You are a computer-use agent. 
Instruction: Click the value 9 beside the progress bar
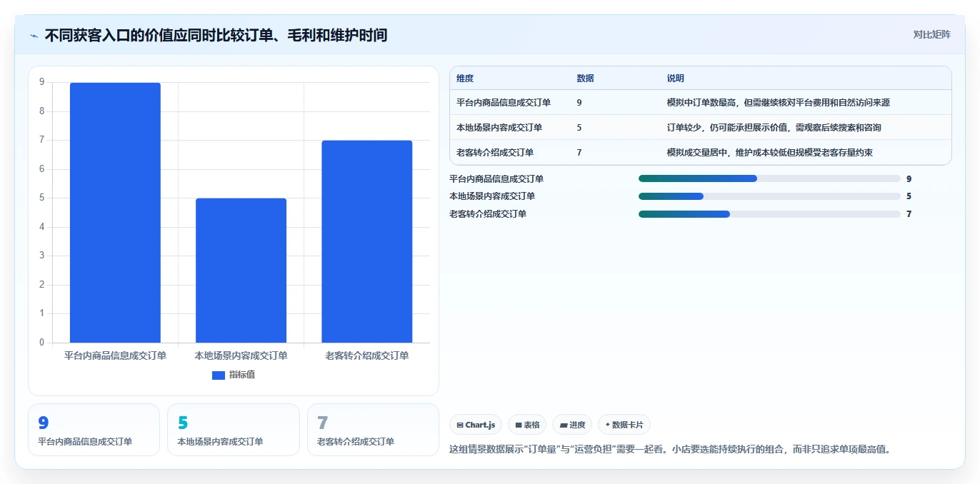tap(909, 178)
